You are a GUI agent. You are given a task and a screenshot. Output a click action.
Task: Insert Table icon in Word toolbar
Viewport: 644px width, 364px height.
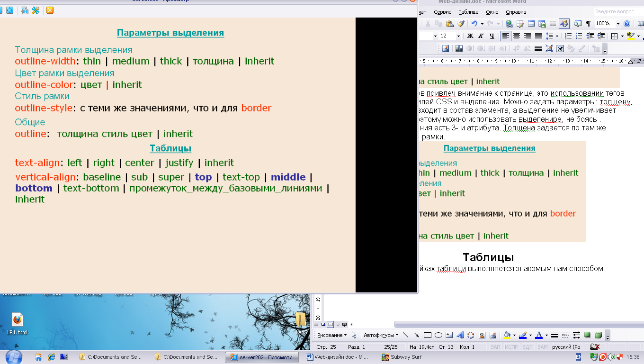tap(531, 24)
